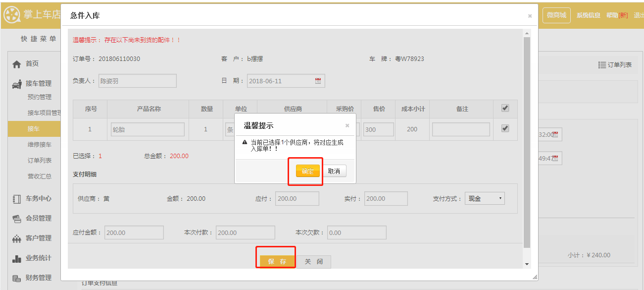Click the 客户管理 people icon
This screenshot has width=644, height=290.
click(x=16, y=238)
